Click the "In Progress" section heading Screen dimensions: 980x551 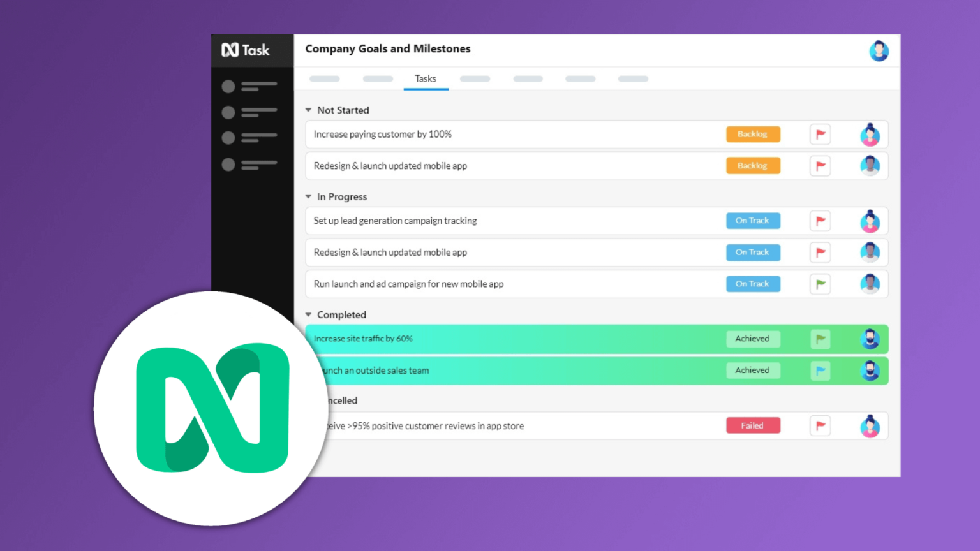click(342, 196)
